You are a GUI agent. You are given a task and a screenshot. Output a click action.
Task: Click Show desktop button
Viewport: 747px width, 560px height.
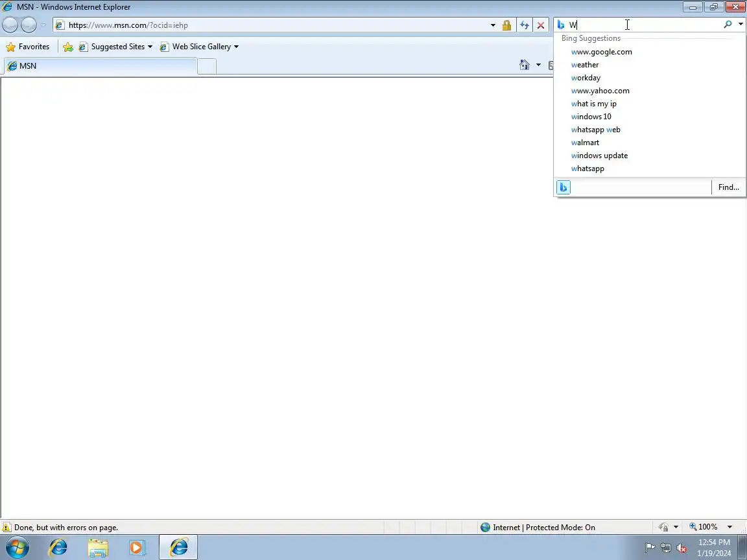[742, 547]
